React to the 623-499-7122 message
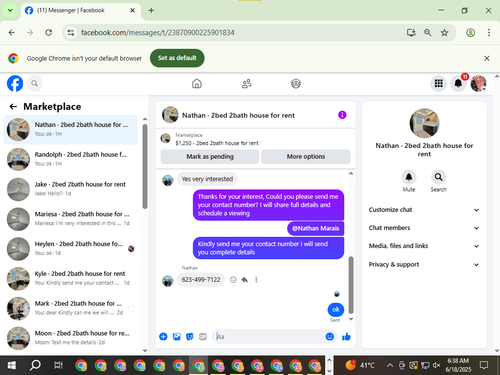The height and width of the screenshot is (375, 500). (233, 280)
